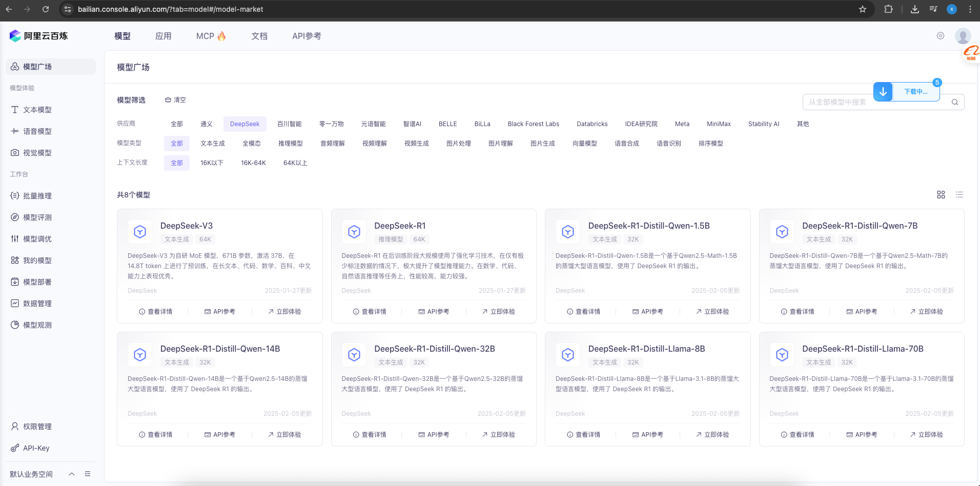This screenshot has width=980, height=486.
Task: Open 数据管理 in sidebar
Action: pyautogui.click(x=51, y=303)
